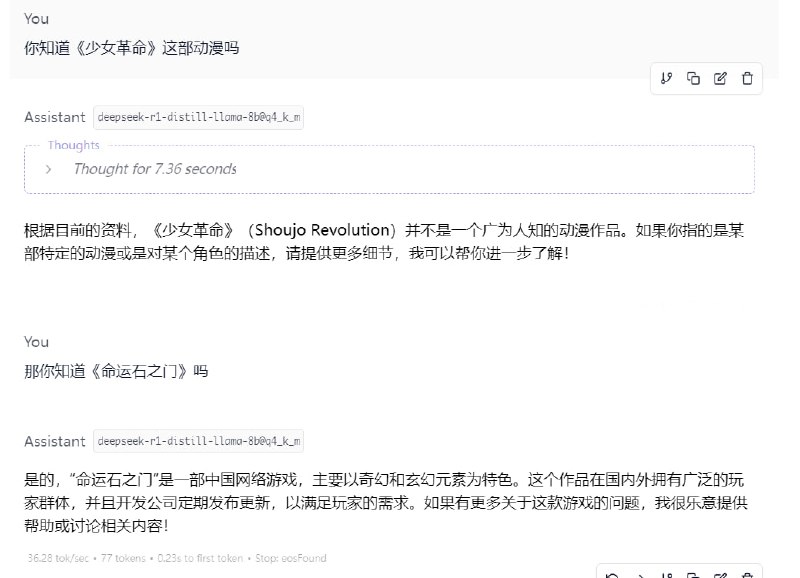Copy the first message using upper copy icon
Image resolution: width=800 pixels, height=578 pixels.
[x=693, y=79]
